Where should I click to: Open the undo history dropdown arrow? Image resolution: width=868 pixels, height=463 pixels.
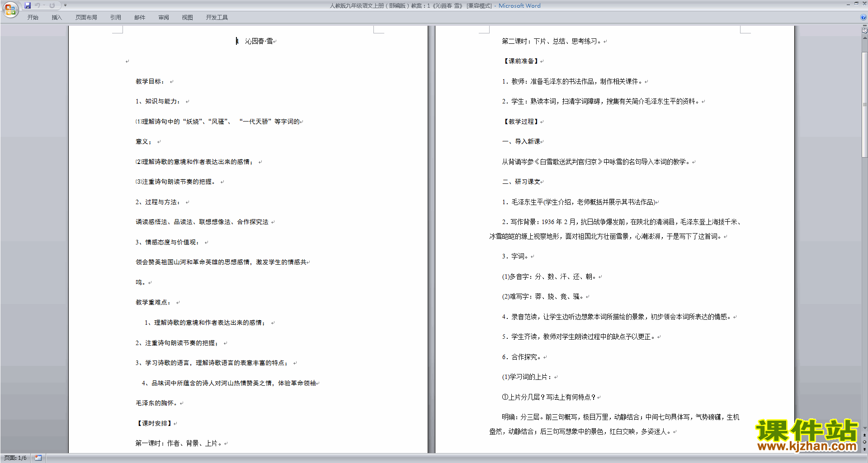pyautogui.click(x=44, y=5)
